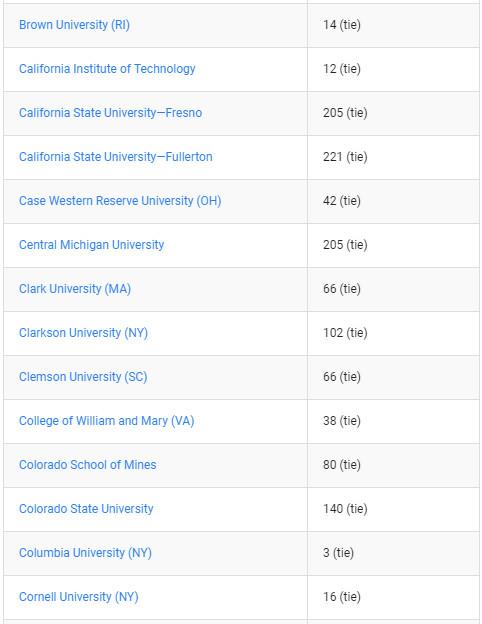Open Case Western Reserve University (OH)
Viewport: 482px width, 624px height.
click(x=120, y=201)
